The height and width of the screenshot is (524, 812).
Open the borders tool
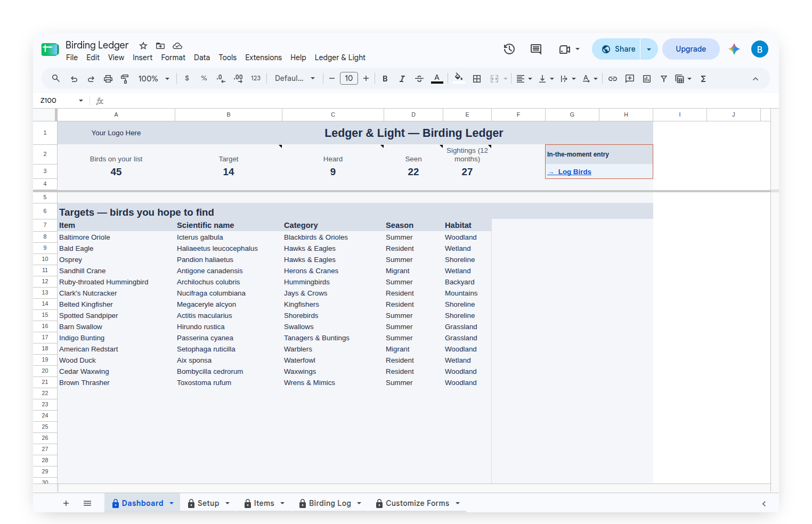click(477, 79)
